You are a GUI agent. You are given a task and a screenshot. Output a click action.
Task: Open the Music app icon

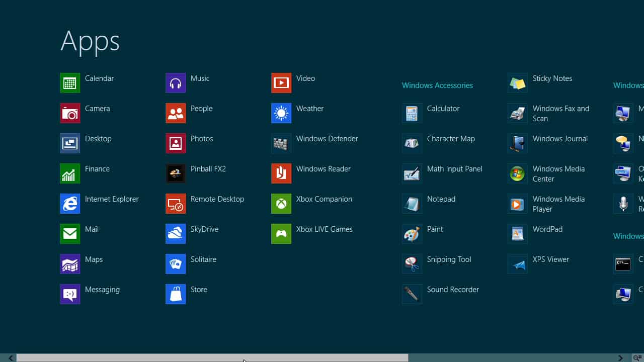point(176,83)
